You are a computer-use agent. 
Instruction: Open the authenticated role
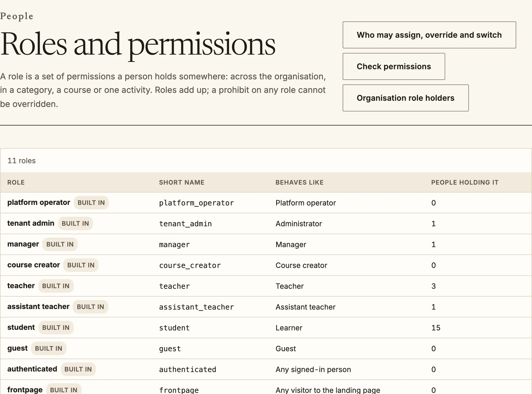32,369
